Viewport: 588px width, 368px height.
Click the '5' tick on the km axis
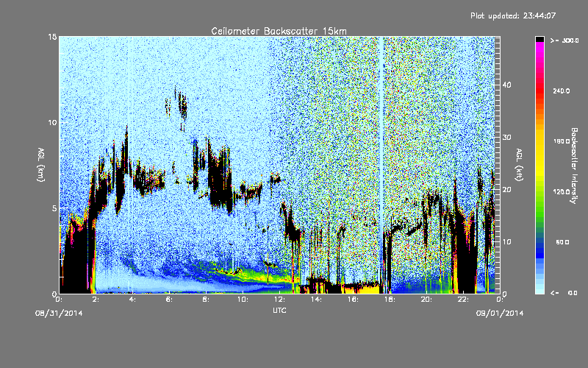coord(54,208)
